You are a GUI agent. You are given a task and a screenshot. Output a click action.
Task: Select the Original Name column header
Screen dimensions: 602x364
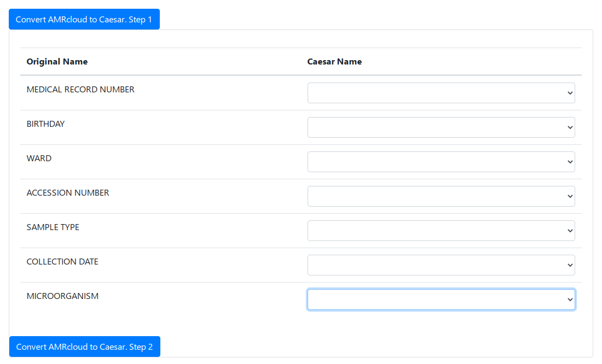[57, 62]
